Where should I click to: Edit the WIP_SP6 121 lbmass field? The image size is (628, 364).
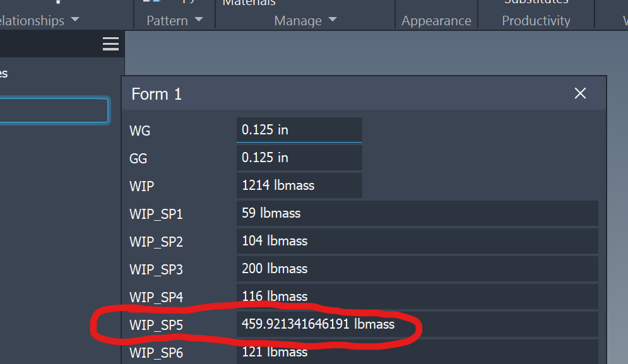(x=417, y=351)
